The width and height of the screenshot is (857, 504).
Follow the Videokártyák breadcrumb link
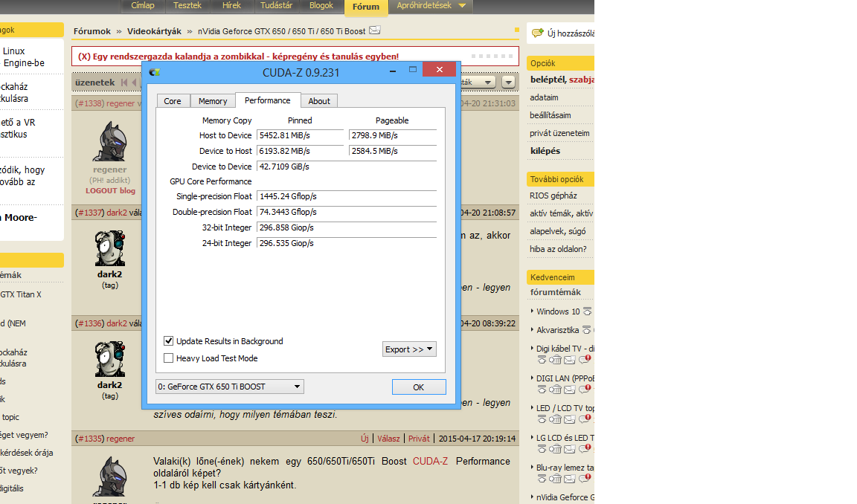[x=154, y=31]
